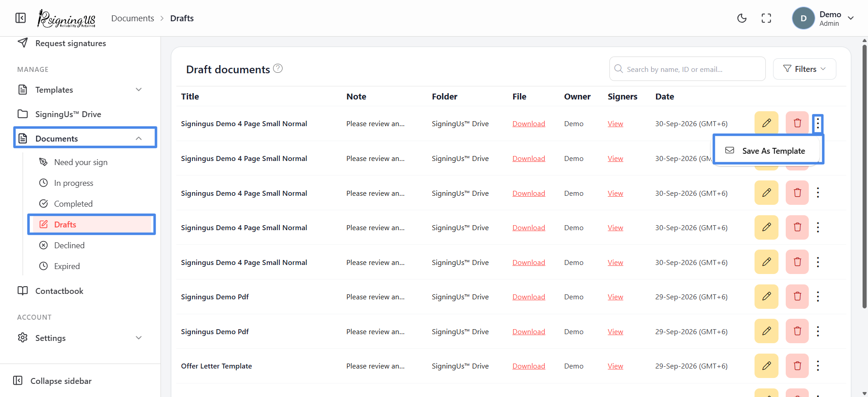The image size is (868, 397).
Task: Select the Declined circle-x icon
Action: (43, 245)
